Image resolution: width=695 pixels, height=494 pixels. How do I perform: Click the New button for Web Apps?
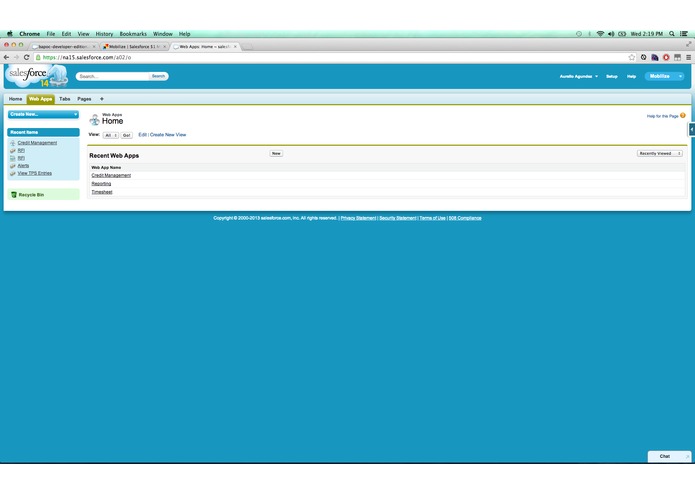tap(276, 153)
